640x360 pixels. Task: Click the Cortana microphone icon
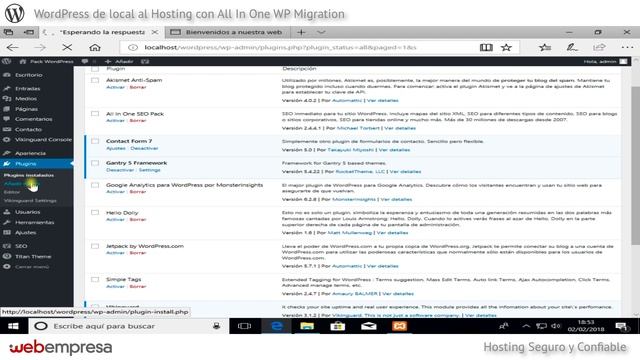pyautogui.click(x=217, y=326)
